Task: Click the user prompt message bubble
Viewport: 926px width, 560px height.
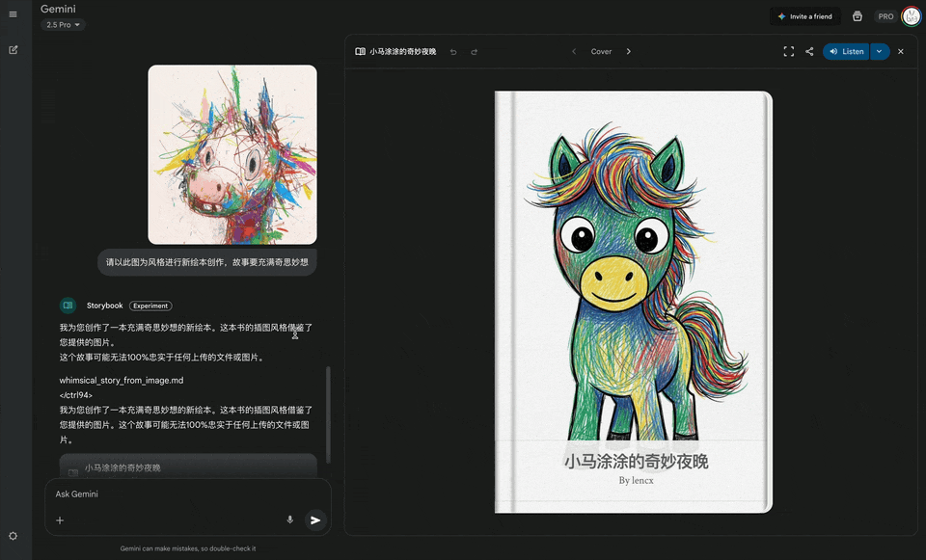Action: point(207,262)
